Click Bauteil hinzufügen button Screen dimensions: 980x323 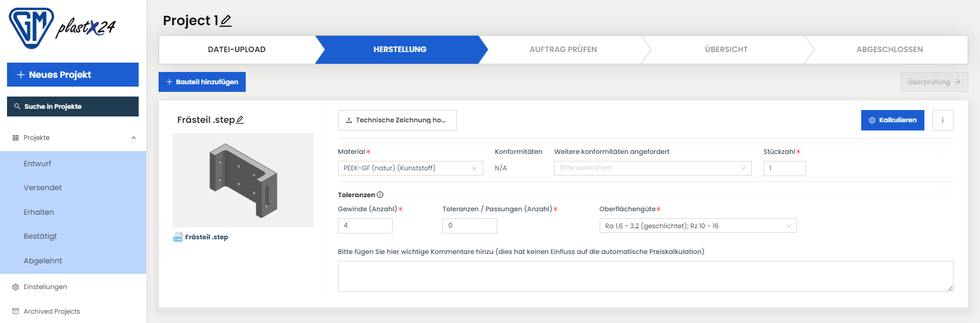coord(202,82)
